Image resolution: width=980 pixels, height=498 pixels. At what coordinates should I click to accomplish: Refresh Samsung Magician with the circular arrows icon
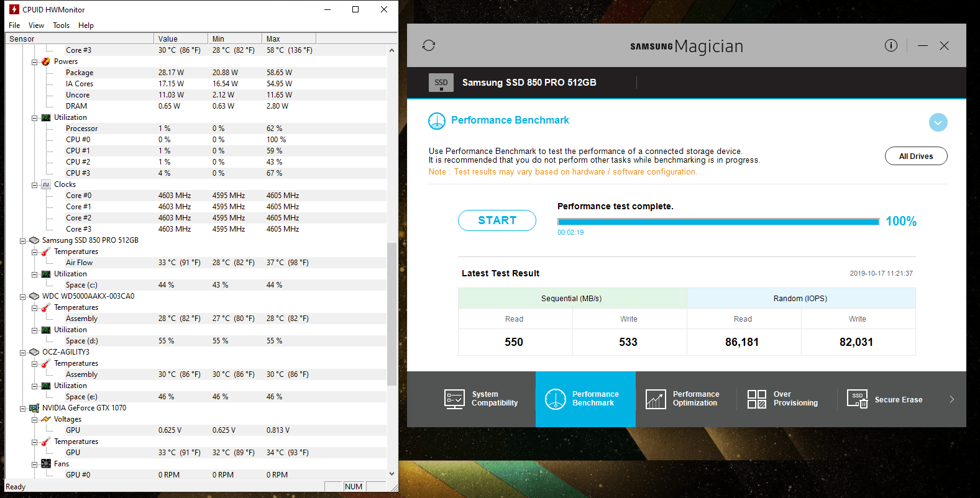[429, 45]
